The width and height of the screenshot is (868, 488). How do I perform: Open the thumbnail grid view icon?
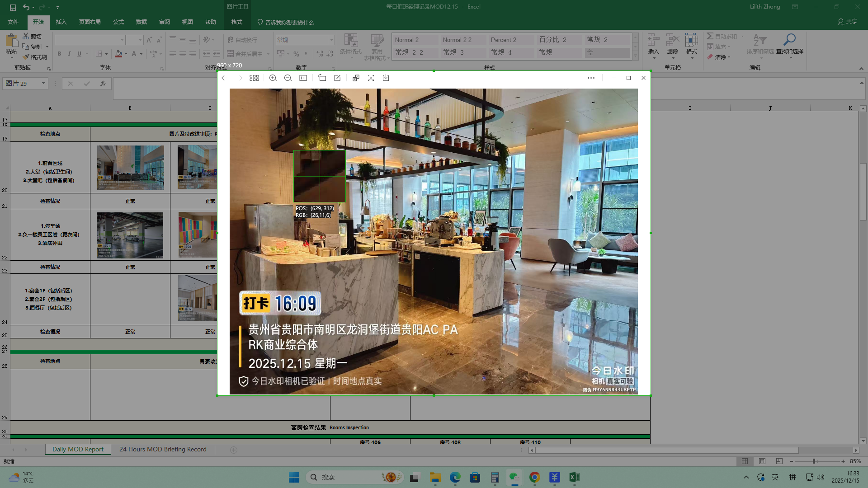[254, 78]
